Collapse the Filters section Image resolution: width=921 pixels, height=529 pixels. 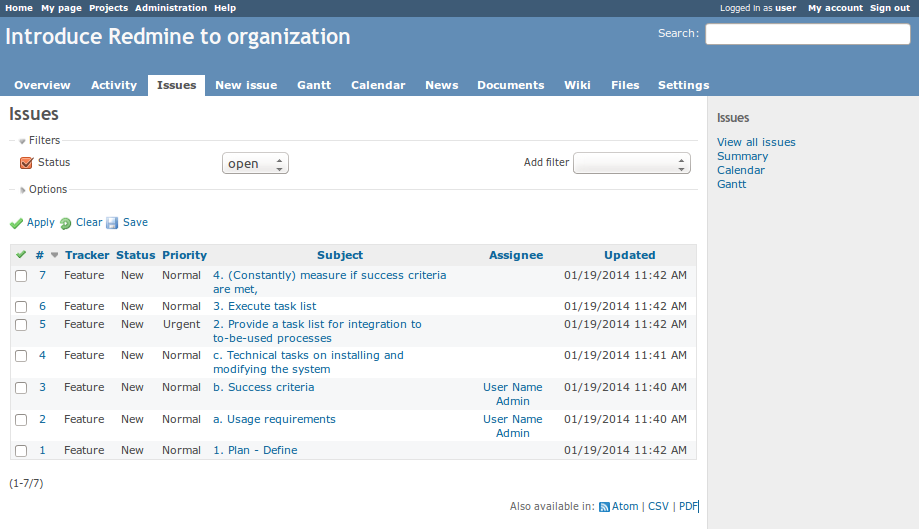(43, 141)
